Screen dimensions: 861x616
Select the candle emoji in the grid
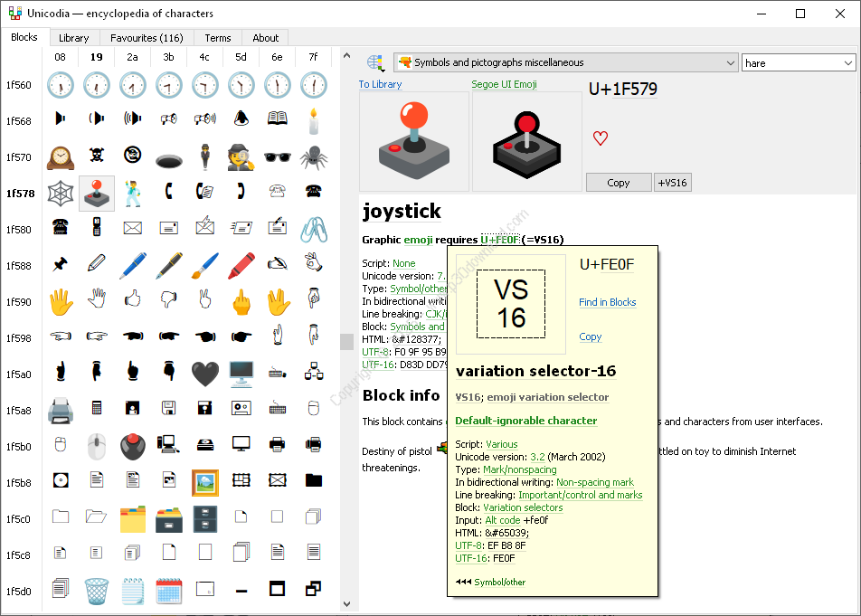313,121
